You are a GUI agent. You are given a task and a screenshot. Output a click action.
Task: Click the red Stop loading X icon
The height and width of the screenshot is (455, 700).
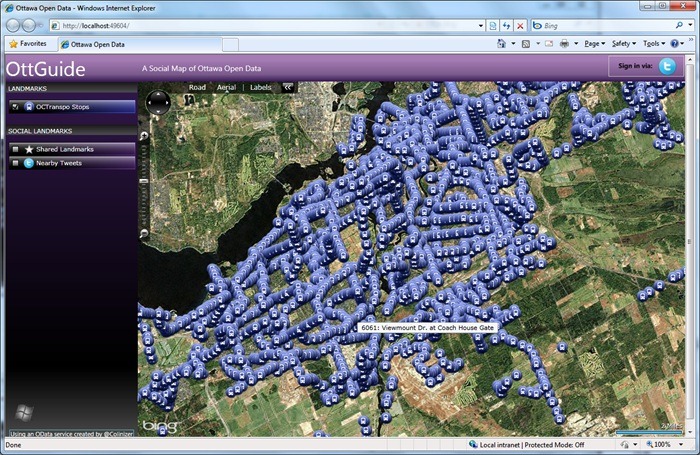[520, 26]
